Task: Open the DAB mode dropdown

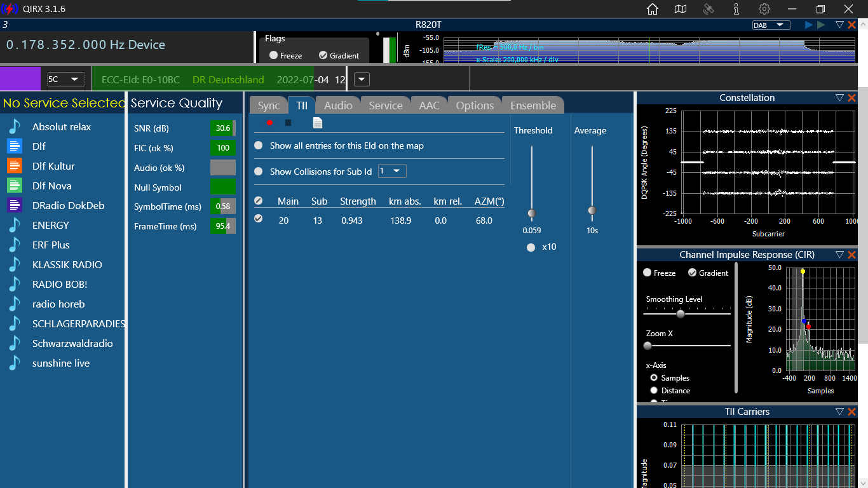Action: pos(771,25)
